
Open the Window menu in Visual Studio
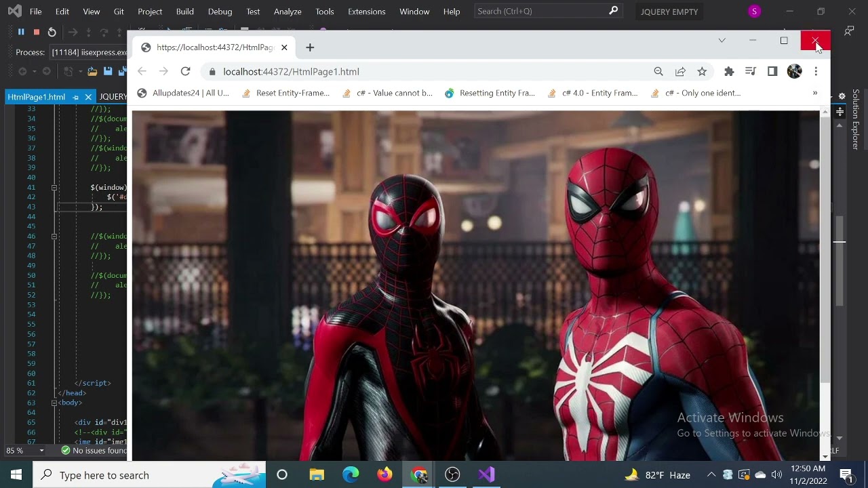click(x=414, y=12)
